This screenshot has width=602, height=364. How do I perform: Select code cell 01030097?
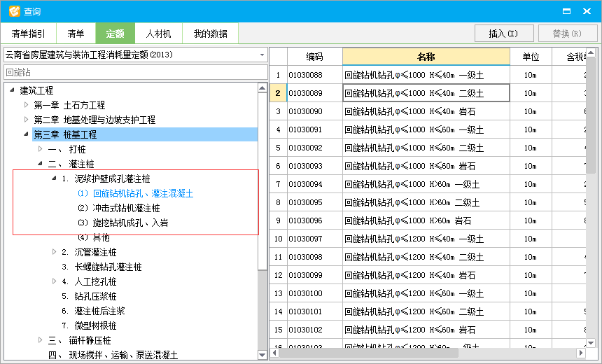tap(315, 239)
